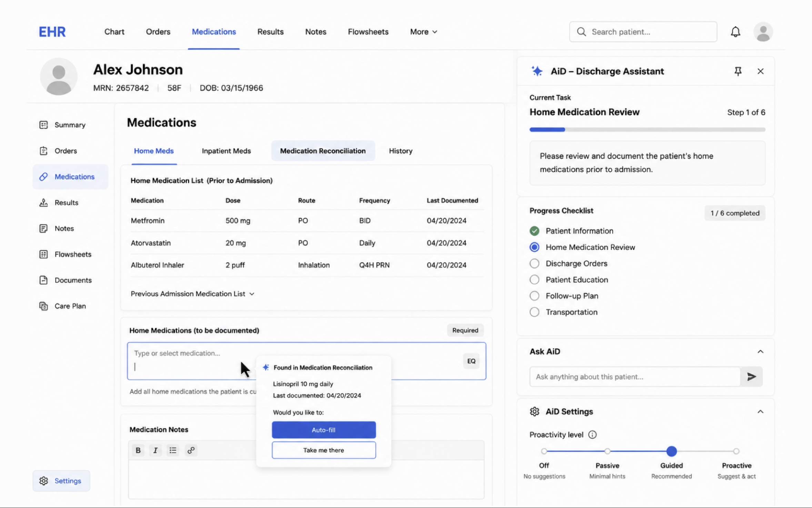Click the Results sidebar icon
This screenshot has height=508, width=812.
tap(43, 202)
